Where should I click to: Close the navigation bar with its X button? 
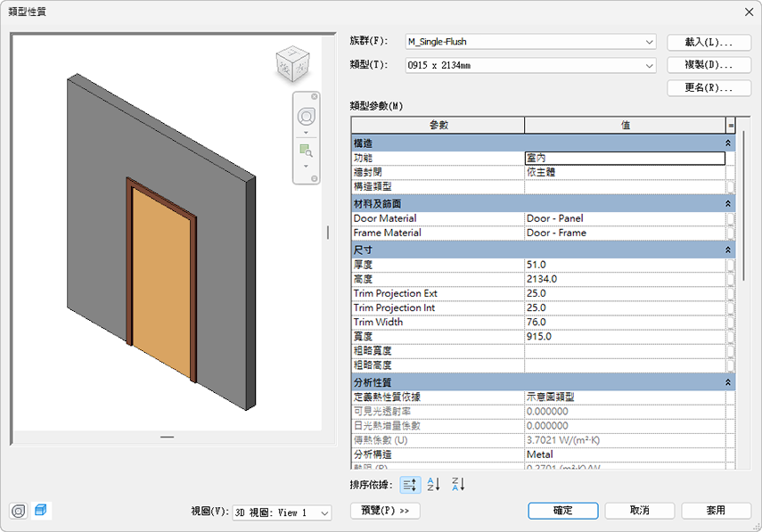(x=315, y=96)
